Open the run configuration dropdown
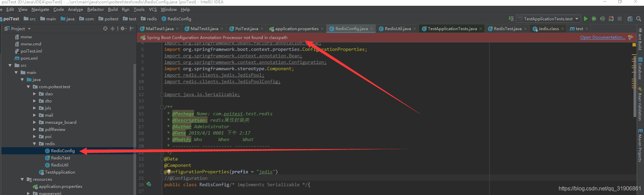 pyautogui.click(x=549, y=19)
